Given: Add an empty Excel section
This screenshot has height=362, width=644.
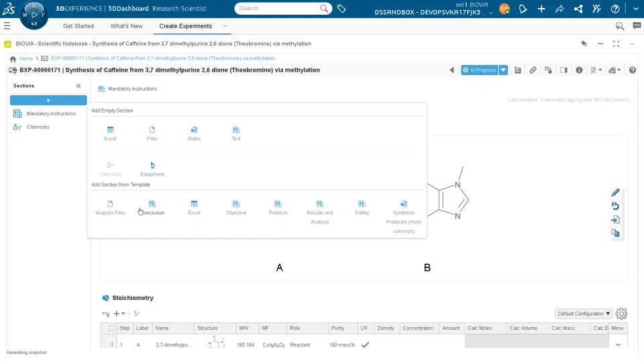Looking at the screenshot, I should (x=110, y=134).
